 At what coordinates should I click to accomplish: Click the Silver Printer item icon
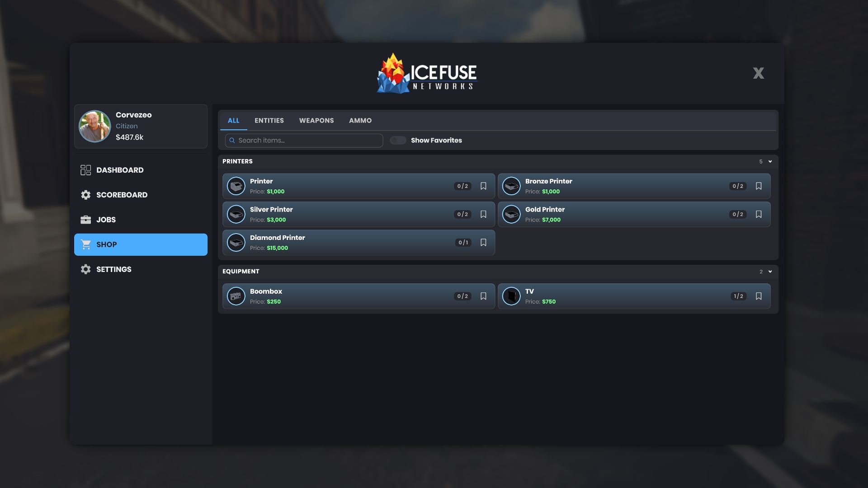tap(236, 214)
